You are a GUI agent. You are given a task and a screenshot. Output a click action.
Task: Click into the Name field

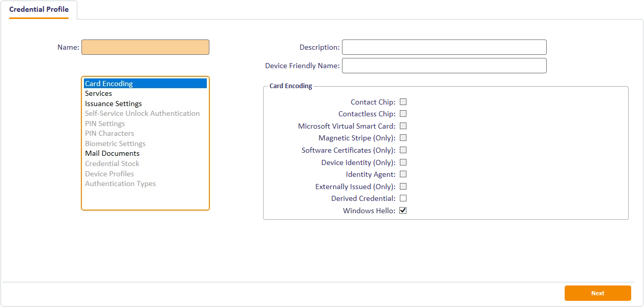coord(145,47)
